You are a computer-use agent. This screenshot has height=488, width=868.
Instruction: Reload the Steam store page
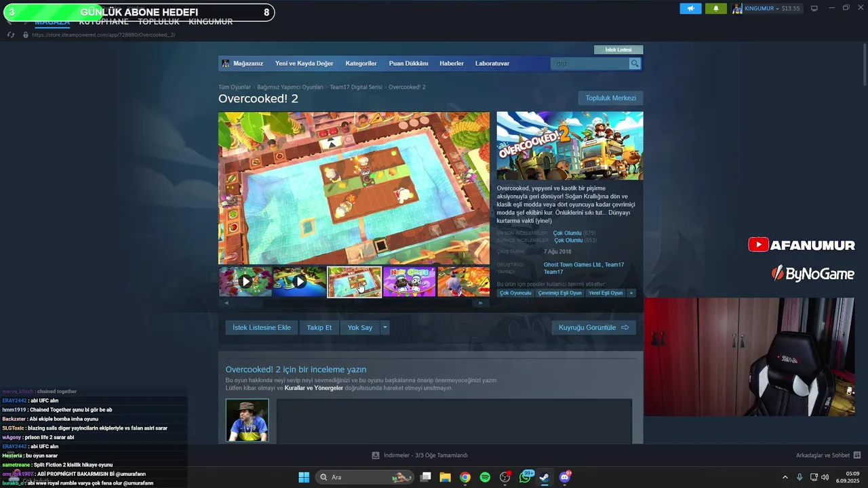coord(11,35)
